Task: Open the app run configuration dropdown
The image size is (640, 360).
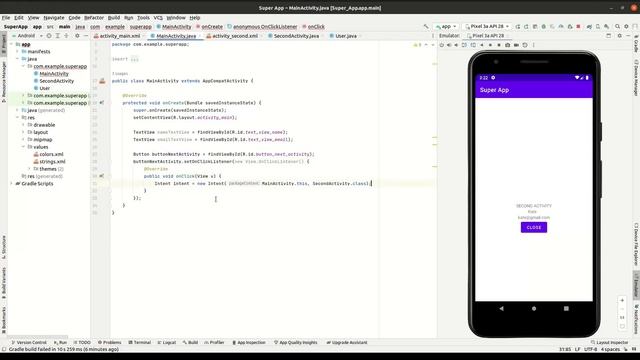Action: [x=446, y=27]
